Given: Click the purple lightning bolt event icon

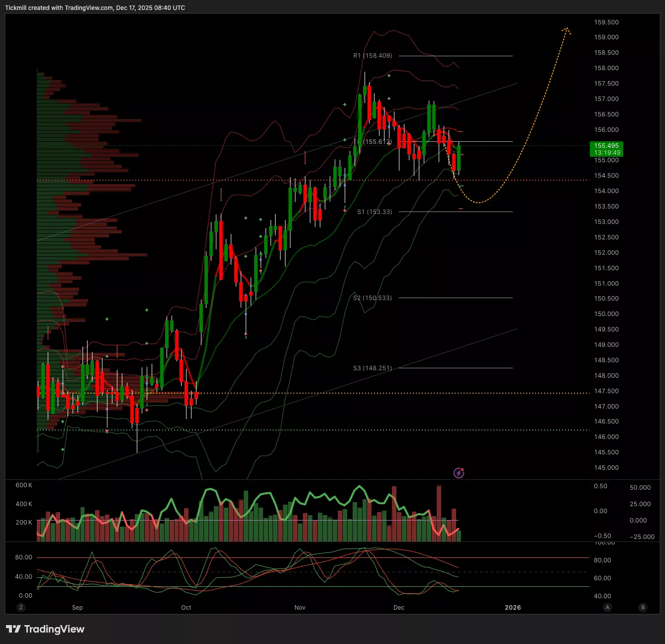Looking at the screenshot, I should (459, 473).
